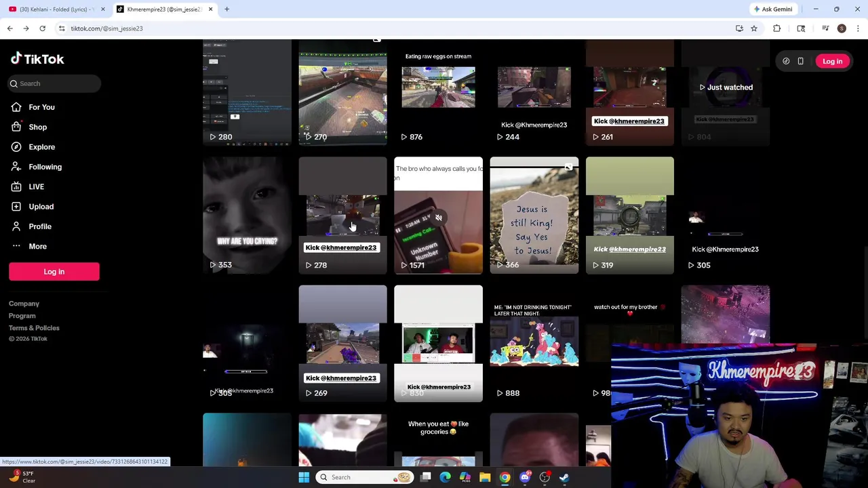Open the Chrome three-dot menu

[858, 28]
